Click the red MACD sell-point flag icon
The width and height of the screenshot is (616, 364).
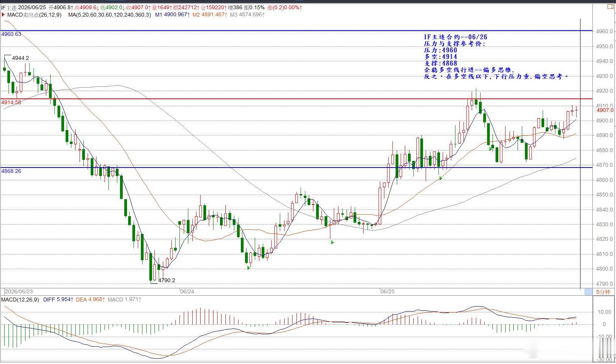[3, 15]
